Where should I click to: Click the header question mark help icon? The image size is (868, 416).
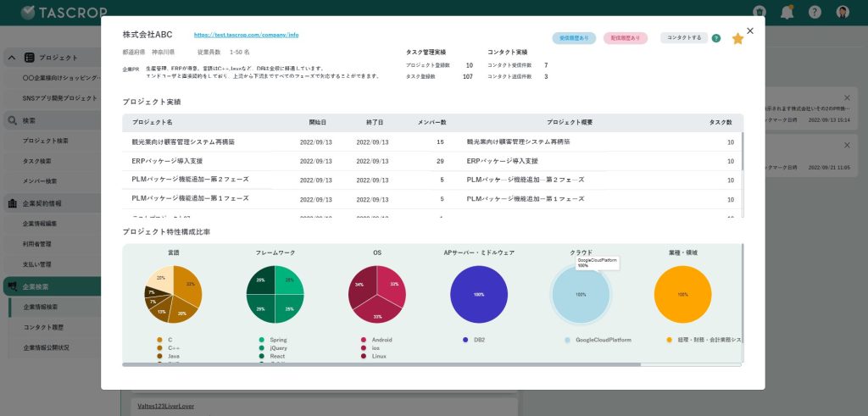815,12
